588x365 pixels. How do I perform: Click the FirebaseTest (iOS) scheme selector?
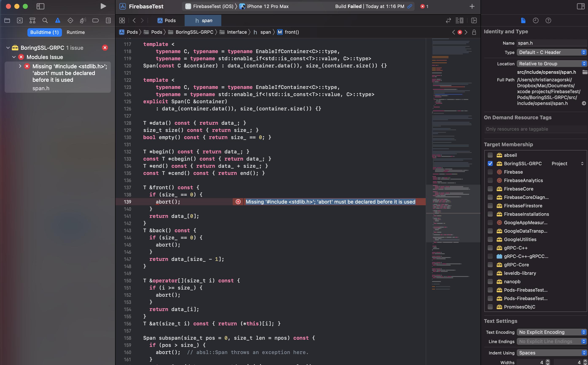(209, 6)
